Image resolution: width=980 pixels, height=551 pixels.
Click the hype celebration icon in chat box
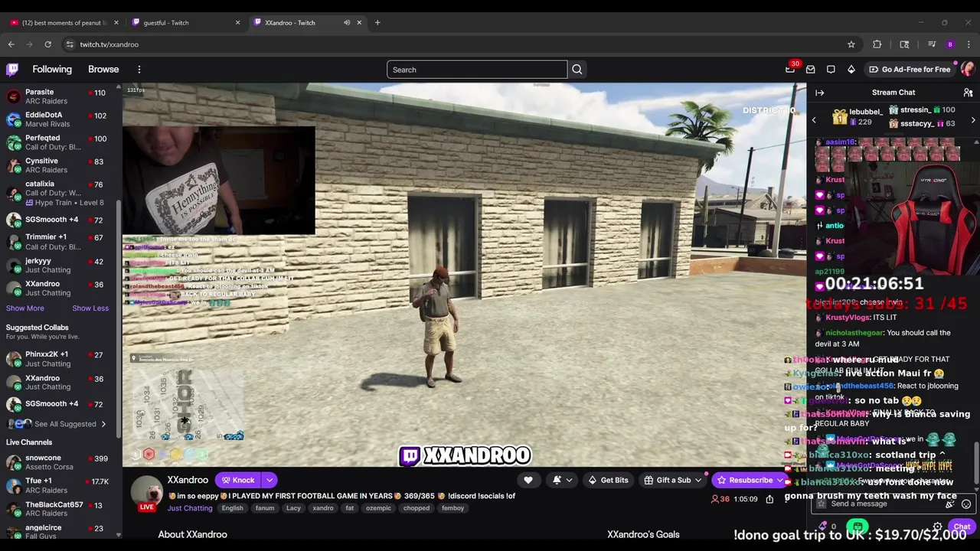point(950,504)
